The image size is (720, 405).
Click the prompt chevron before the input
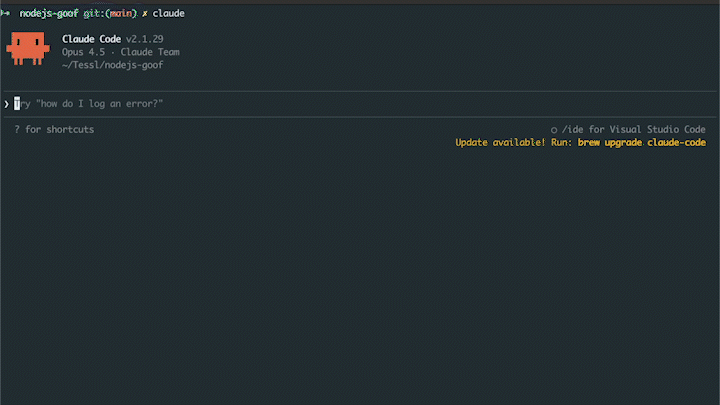click(x=6, y=104)
